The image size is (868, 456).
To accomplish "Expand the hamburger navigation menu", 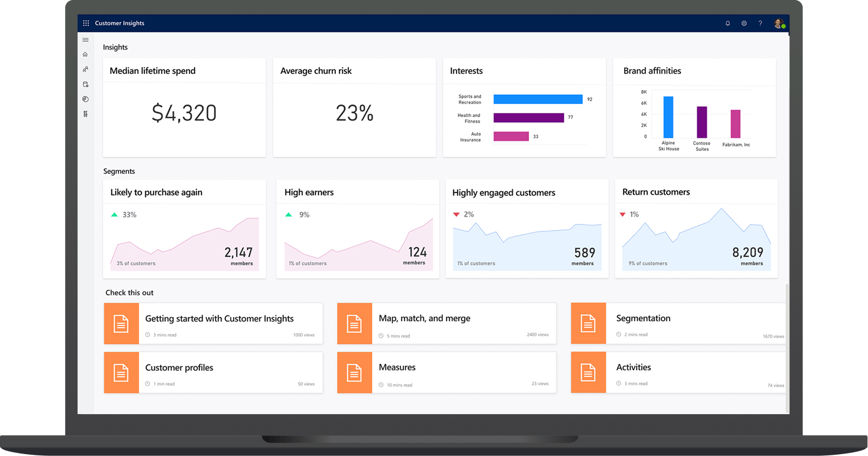I will [x=86, y=40].
